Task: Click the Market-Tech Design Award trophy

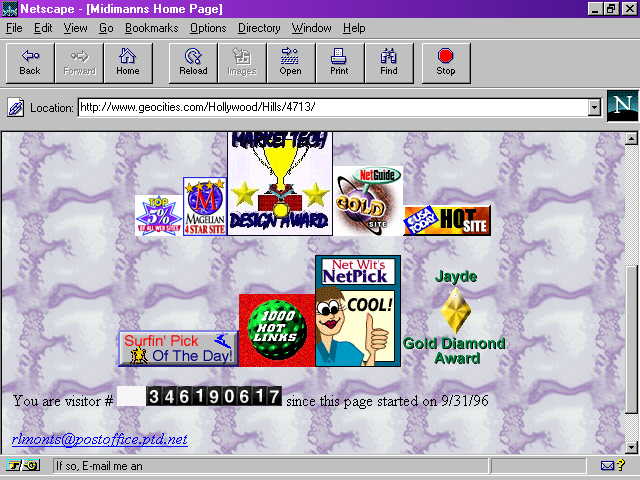Action: pos(280,183)
